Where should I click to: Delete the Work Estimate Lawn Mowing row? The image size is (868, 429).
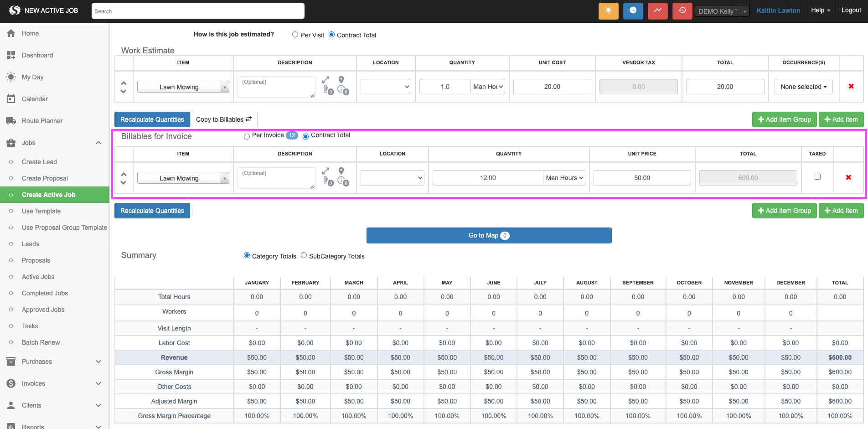coord(851,86)
